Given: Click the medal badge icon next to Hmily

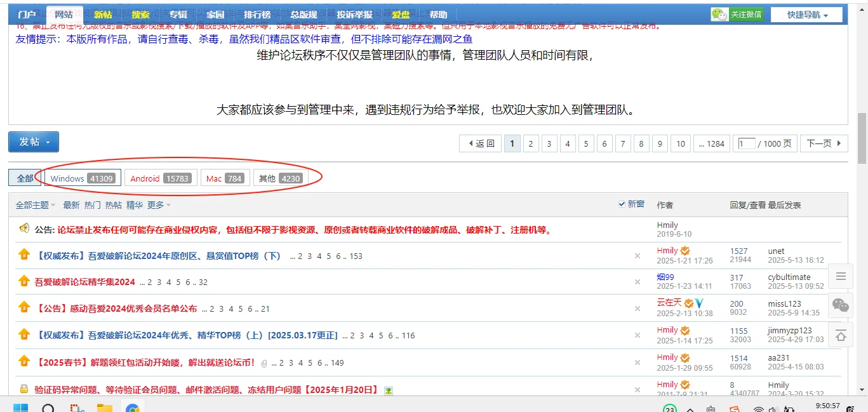Looking at the screenshot, I should [686, 250].
